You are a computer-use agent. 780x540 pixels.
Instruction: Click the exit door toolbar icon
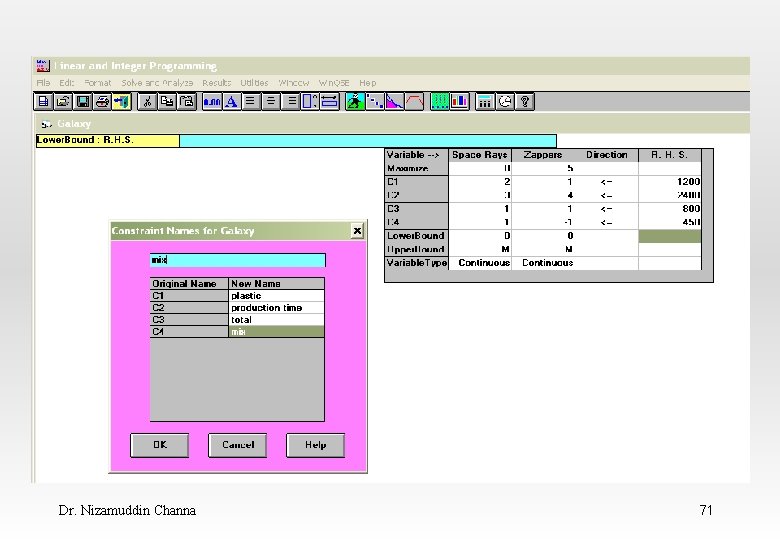[121, 101]
